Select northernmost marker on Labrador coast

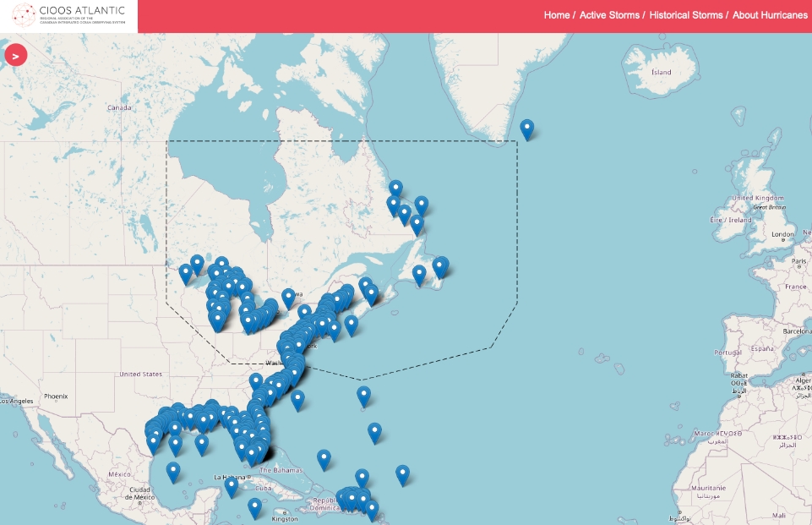(x=395, y=189)
